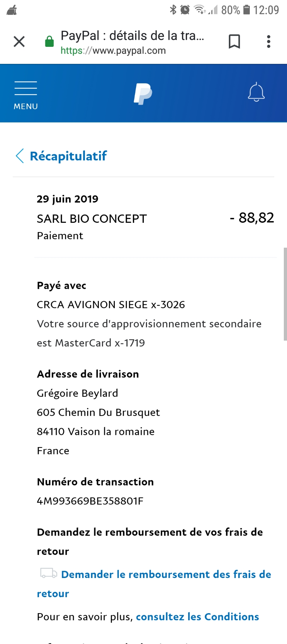Tap the PayPal logo
Screen dimensions: 287x644
tap(143, 94)
